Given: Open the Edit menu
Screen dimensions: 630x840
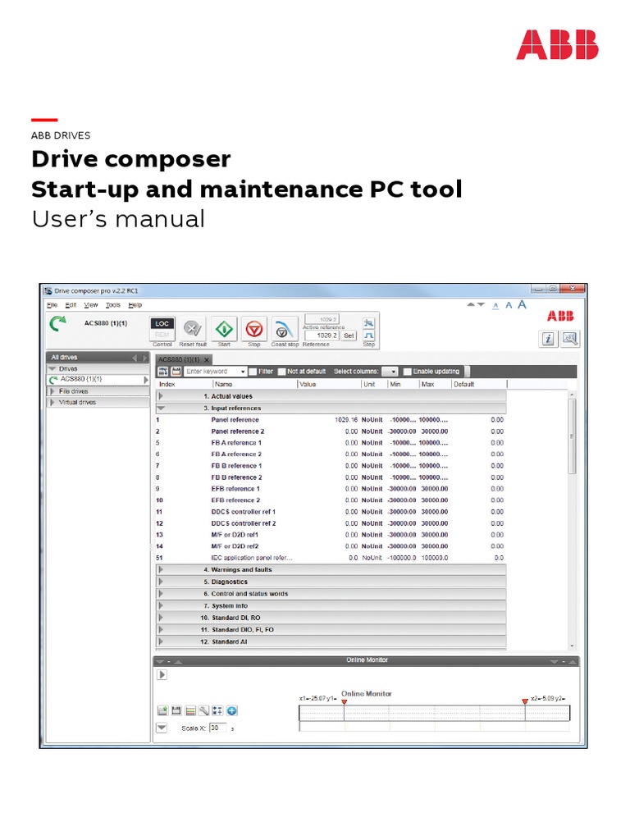Looking at the screenshot, I should (x=71, y=305).
